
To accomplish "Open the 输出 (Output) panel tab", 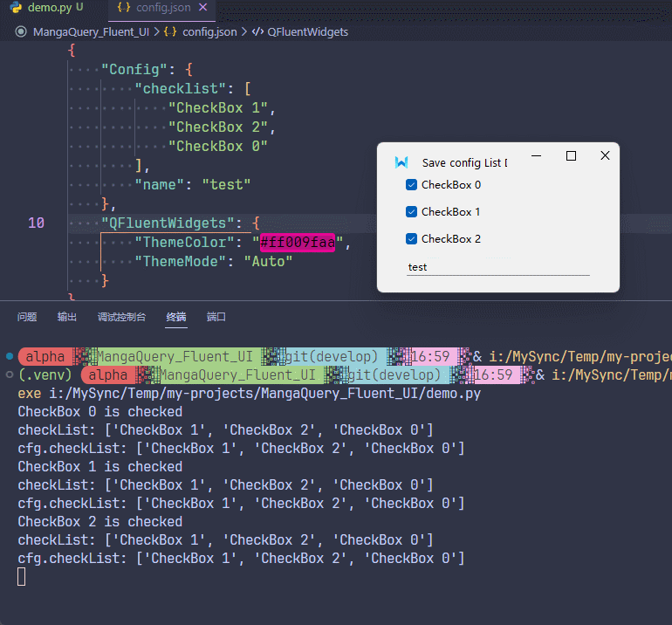I will 67,317.
